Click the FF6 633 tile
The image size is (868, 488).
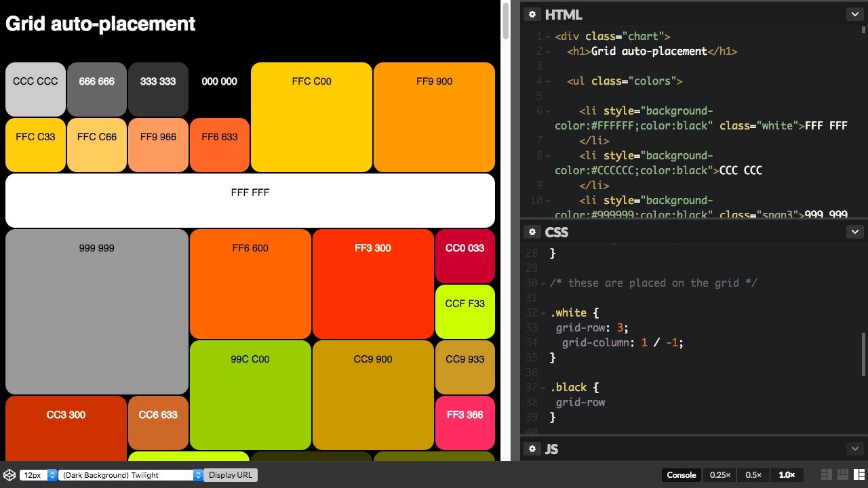(220, 145)
